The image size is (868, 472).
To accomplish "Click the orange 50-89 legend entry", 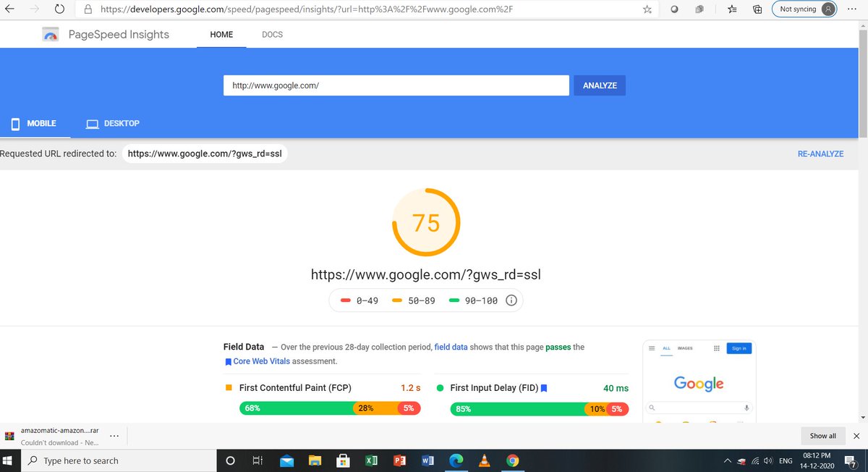I will click(x=414, y=300).
